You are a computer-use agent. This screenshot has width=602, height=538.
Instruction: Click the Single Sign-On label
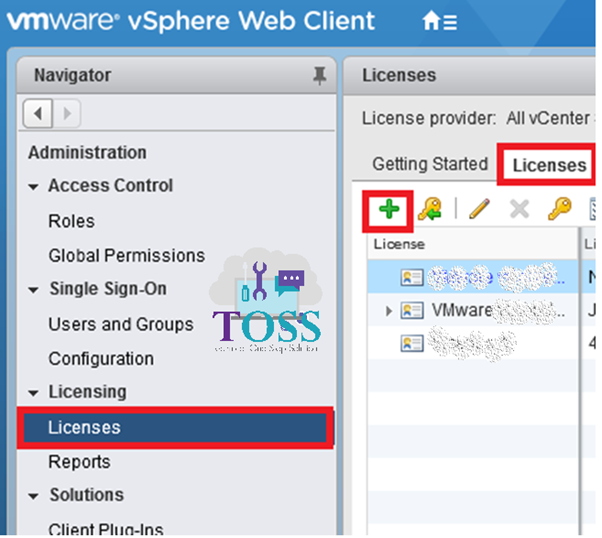[108, 289]
